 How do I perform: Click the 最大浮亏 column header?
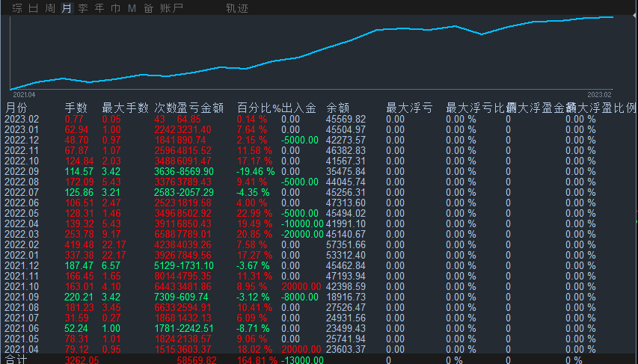[409, 108]
